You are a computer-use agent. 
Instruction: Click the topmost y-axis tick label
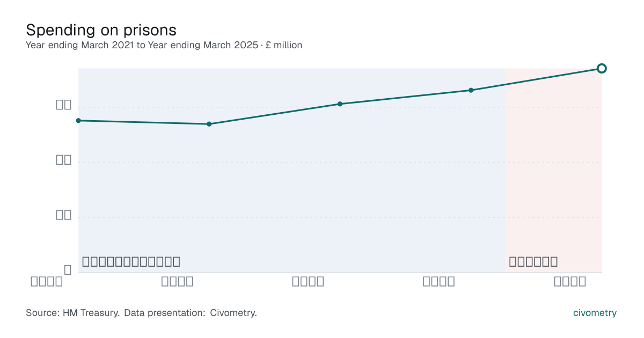click(x=64, y=105)
